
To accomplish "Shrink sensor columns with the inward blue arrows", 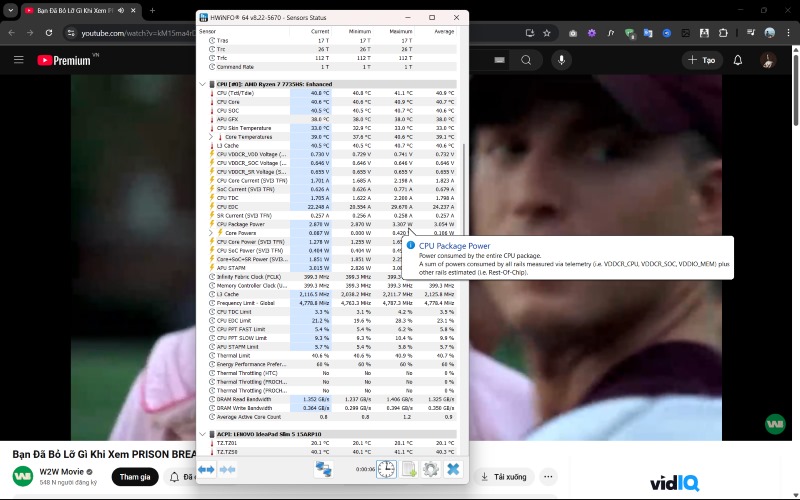I will tap(228, 469).
